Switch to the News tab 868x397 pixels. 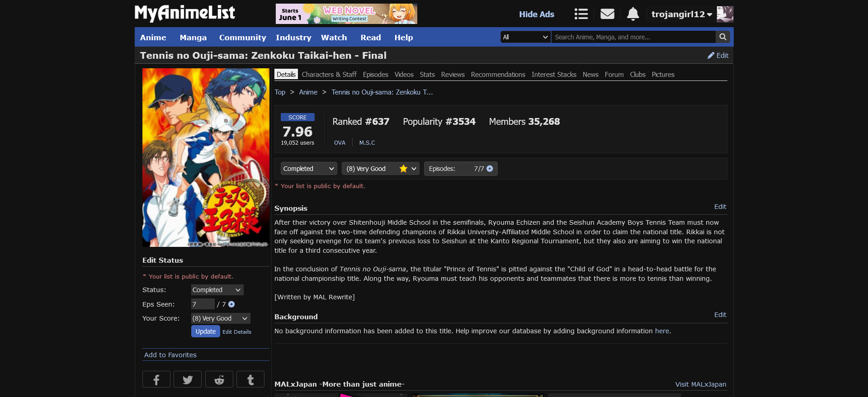590,75
